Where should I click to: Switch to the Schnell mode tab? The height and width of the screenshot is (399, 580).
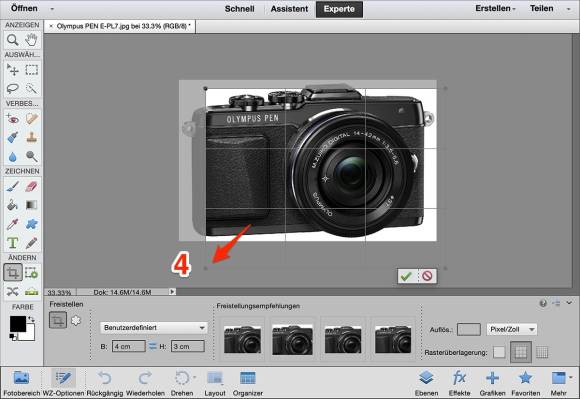click(239, 9)
